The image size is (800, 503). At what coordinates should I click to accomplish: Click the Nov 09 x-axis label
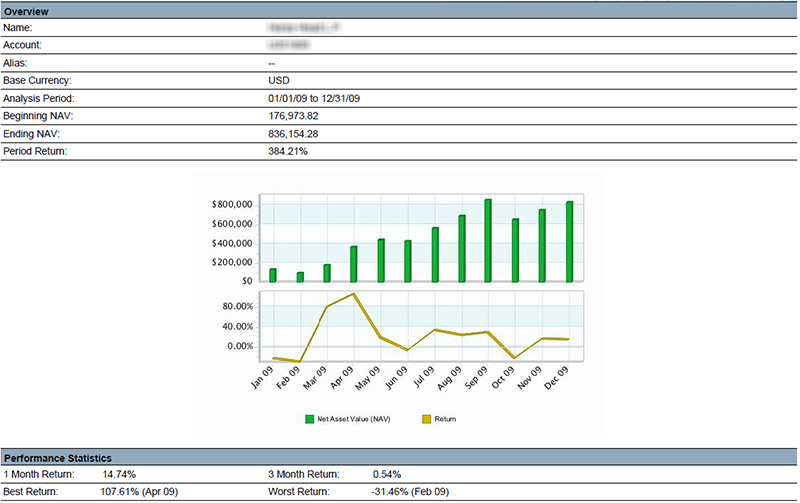530,378
